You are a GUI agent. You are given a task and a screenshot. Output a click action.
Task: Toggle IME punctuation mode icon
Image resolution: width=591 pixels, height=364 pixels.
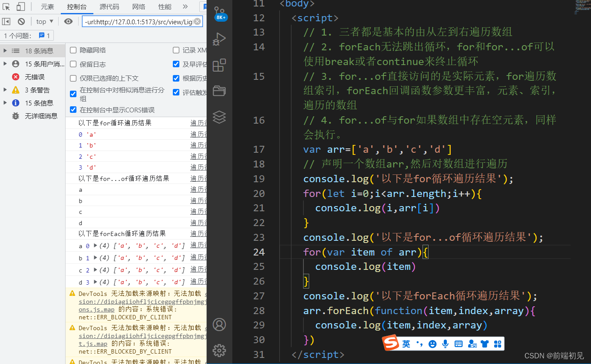(419, 344)
